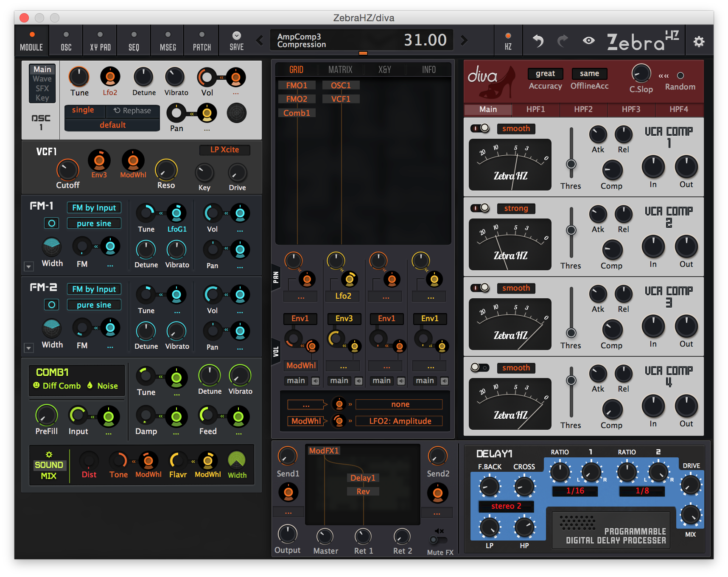Image resolution: width=728 pixels, height=577 pixels.
Task: Click the Delay DRIVE knob
Action: tap(690, 485)
